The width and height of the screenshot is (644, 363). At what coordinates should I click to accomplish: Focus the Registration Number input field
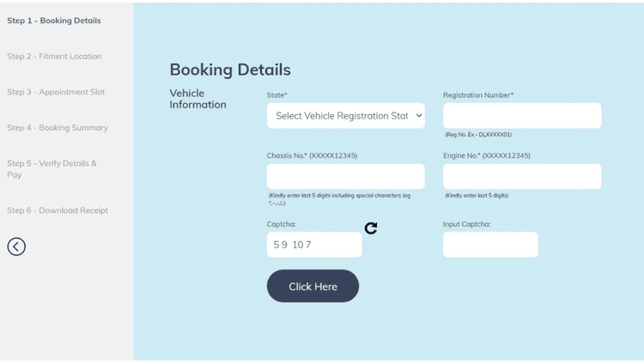click(522, 116)
